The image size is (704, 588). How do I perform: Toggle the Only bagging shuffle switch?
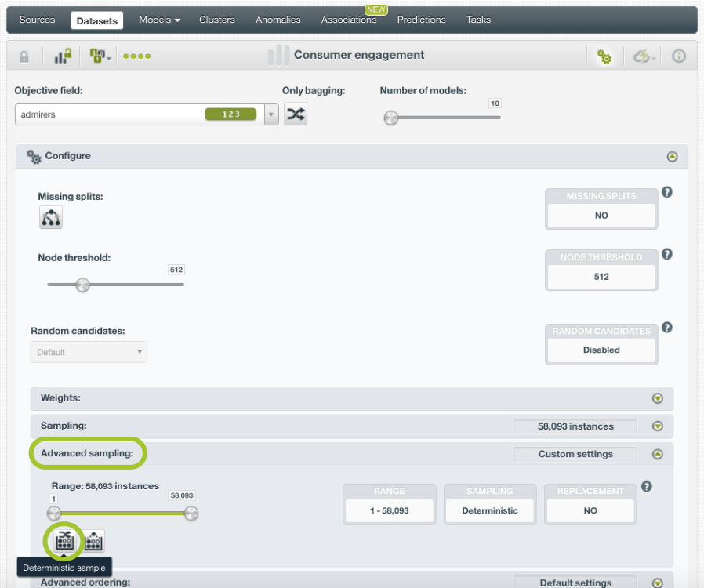click(x=296, y=114)
